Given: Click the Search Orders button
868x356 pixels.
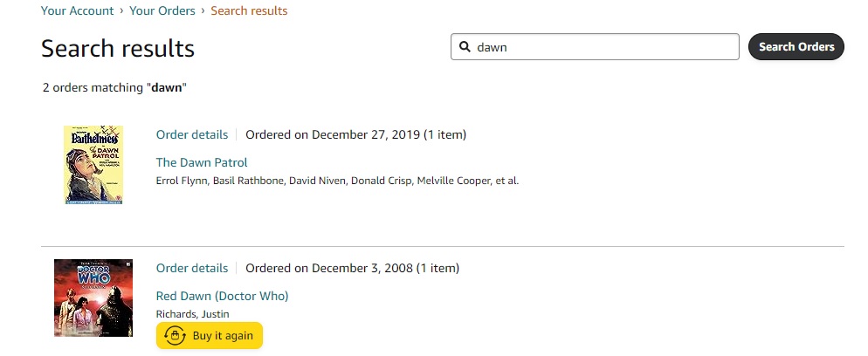Looking at the screenshot, I should [796, 47].
